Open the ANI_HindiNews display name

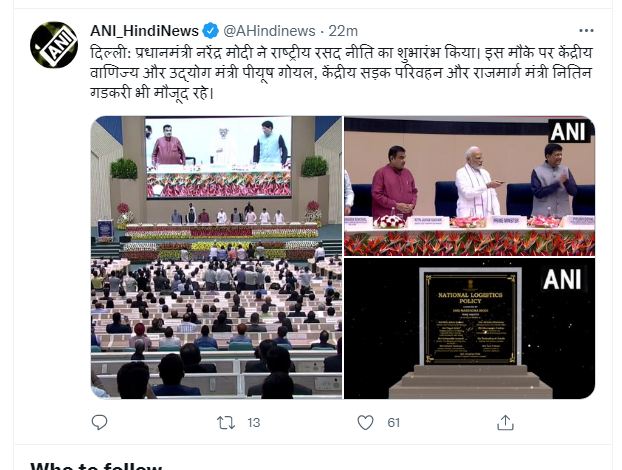pos(144,31)
